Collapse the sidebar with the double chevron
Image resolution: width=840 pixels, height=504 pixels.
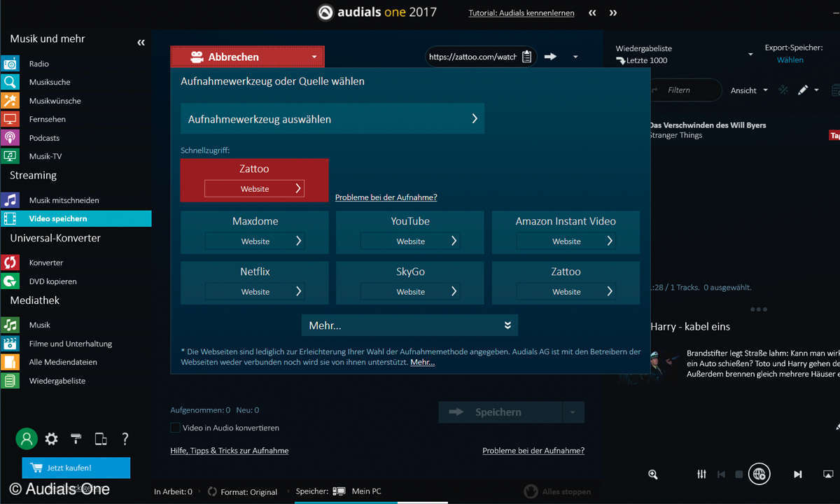click(x=141, y=43)
